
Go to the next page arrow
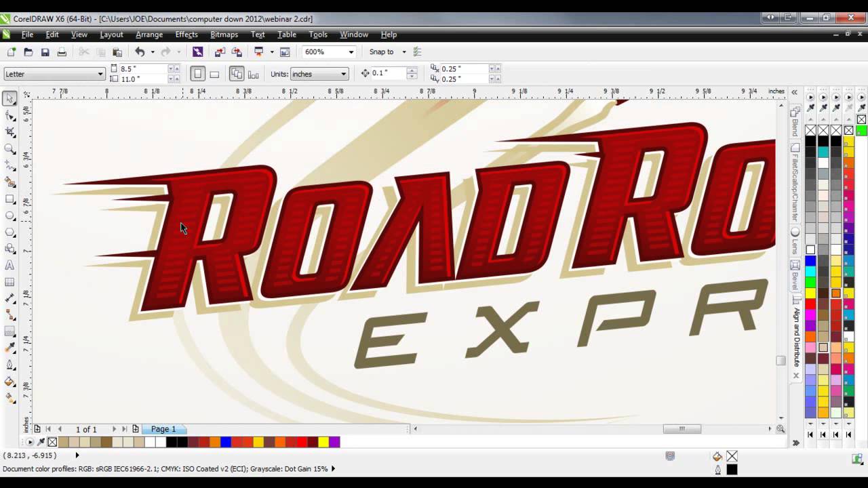[113, 429]
